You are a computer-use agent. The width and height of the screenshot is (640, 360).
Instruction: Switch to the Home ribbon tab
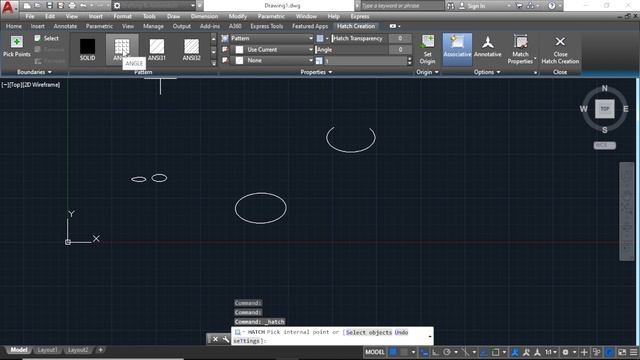point(13,26)
